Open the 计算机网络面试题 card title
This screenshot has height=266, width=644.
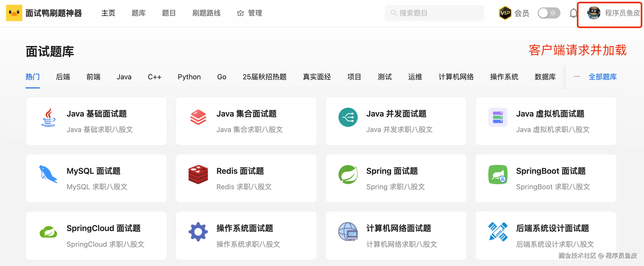point(399,228)
